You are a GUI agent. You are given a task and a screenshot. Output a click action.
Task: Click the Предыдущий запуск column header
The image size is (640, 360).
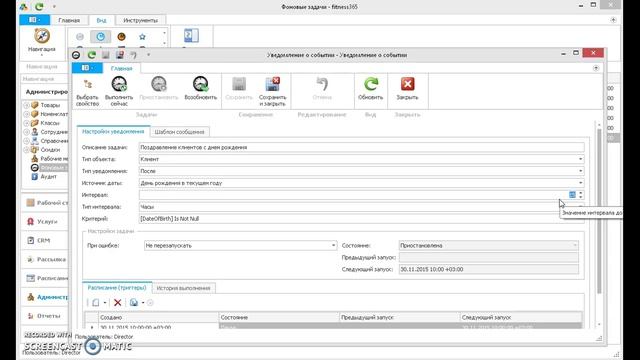400,317
